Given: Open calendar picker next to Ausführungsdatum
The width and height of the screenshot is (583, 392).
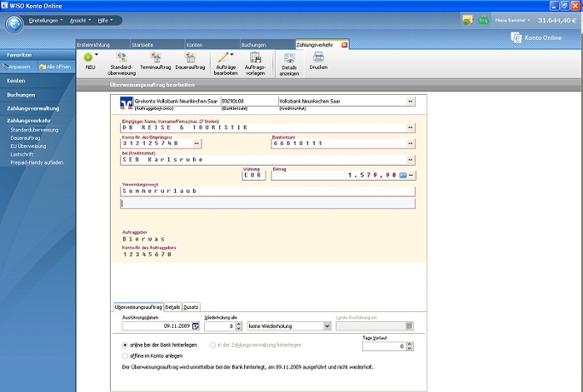Looking at the screenshot, I should [x=196, y=326].
